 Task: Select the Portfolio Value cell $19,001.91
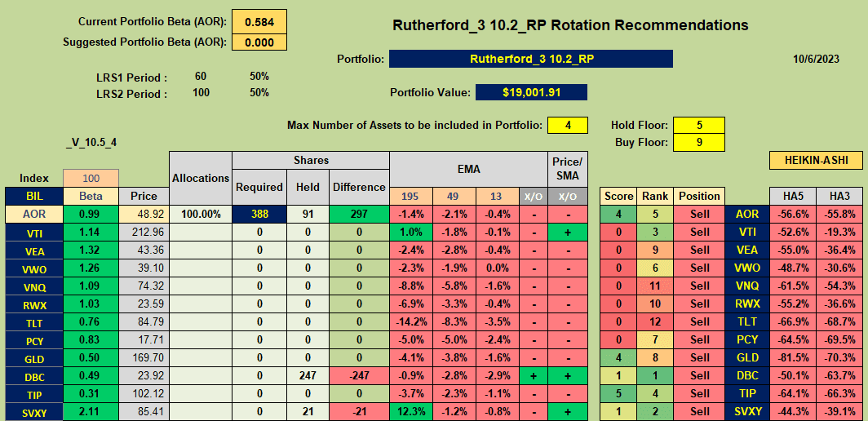tap(531, 92)
